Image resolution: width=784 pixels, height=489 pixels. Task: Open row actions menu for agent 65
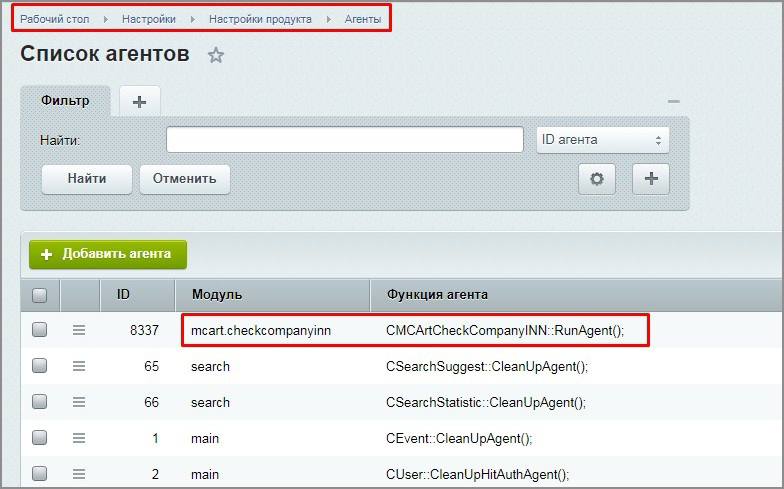click(79, 366)
